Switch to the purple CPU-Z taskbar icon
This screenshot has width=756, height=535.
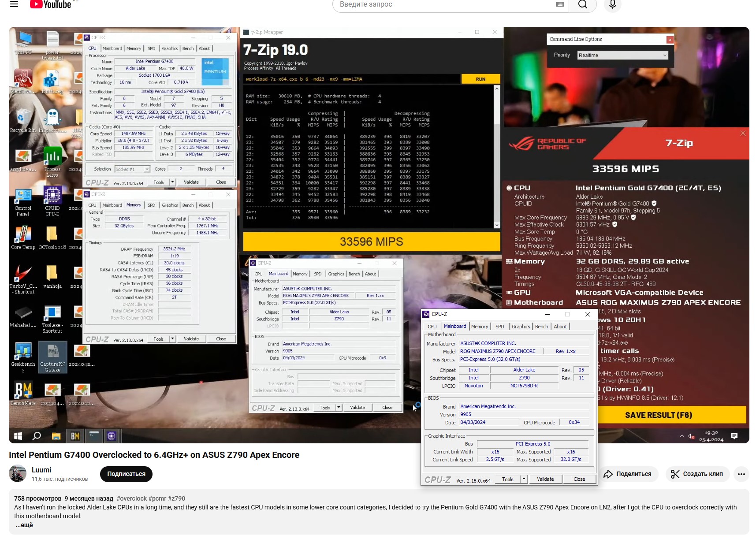tap(112, 436)
